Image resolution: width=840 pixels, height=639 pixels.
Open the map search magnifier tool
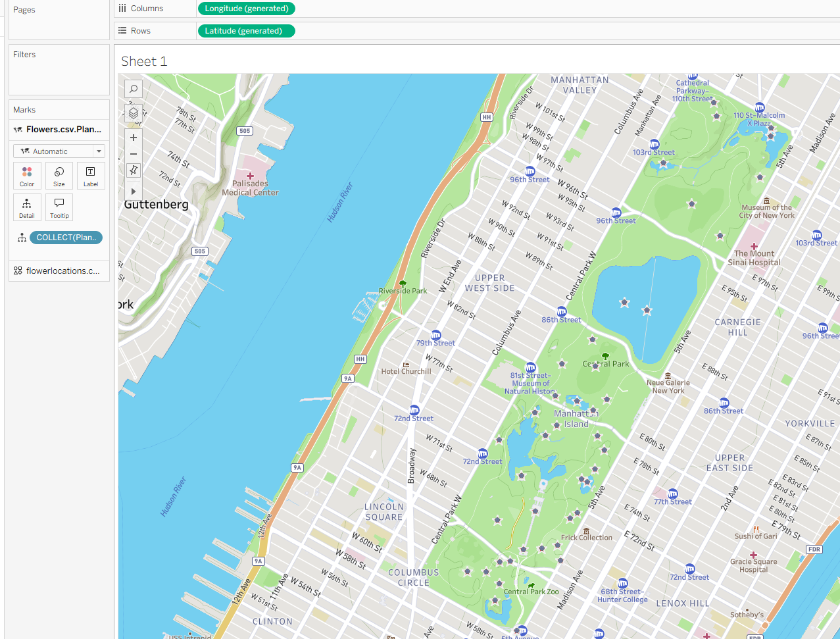pos(134,89)
